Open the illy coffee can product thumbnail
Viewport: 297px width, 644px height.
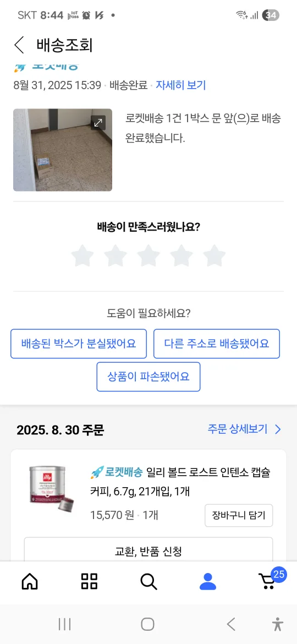[51, 490]
